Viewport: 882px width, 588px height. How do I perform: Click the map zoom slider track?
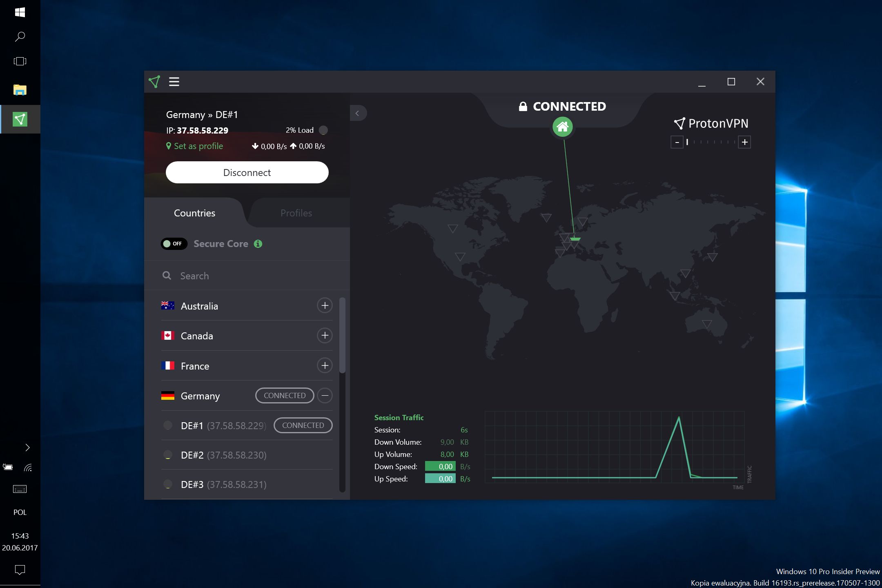(711, 142)
